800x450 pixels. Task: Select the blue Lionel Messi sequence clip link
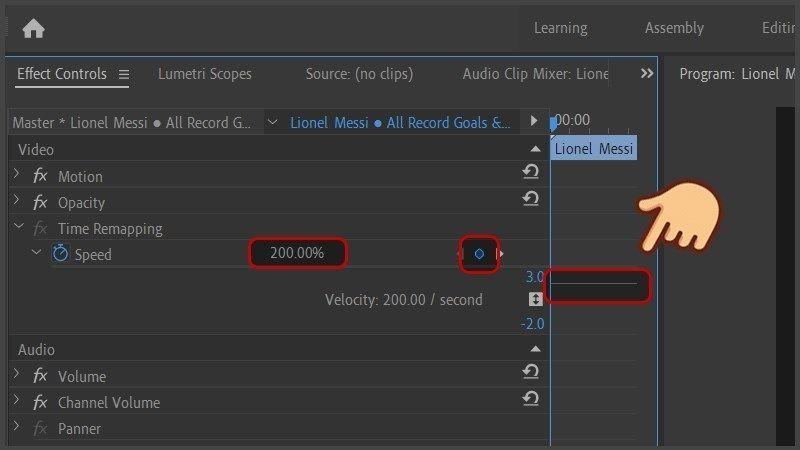coord(400,123)
